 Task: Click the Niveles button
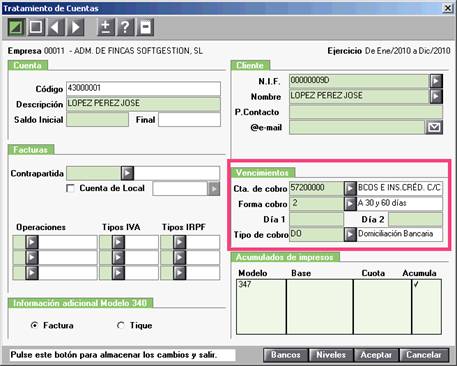pos(331,355)
